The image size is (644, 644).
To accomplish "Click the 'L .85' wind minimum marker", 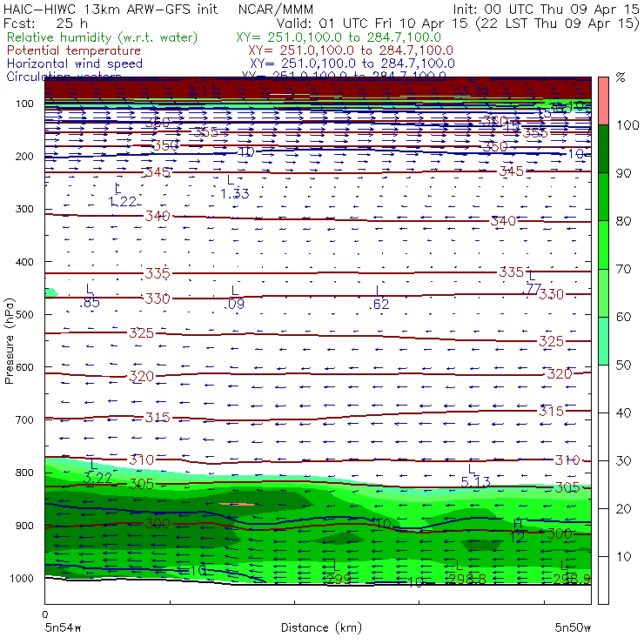I will (89, 296).
